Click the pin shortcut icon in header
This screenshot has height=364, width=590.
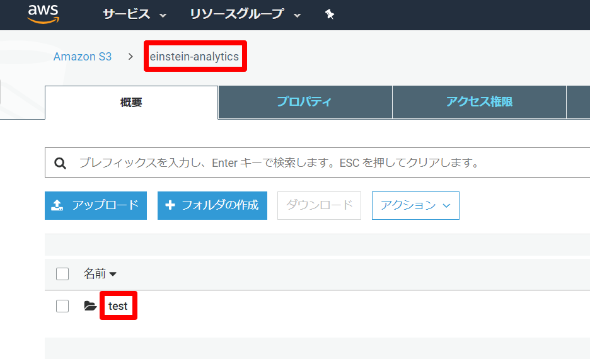(330, 14)
